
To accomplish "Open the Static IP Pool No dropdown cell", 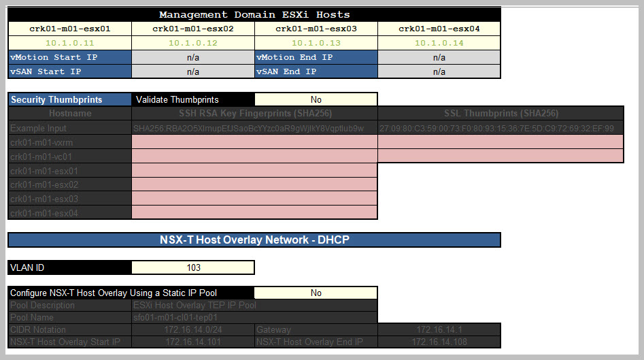I will tap(316, 293).
